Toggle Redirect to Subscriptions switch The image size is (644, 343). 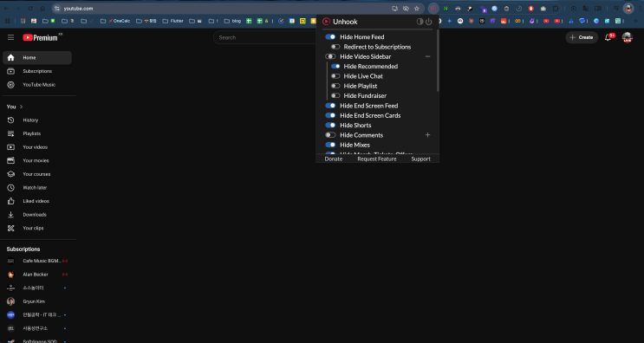click(x=336, y=47)
